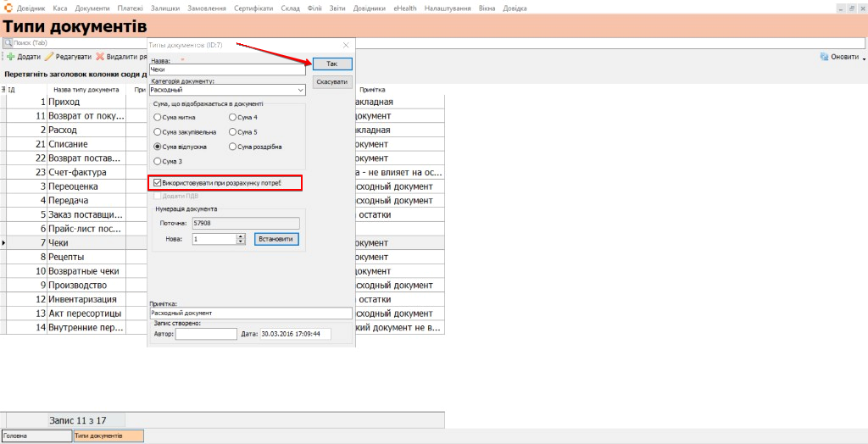Viewport: 868px width, 444px height.
Task: Open the Сертифікати menu
Action: (253, 8)
